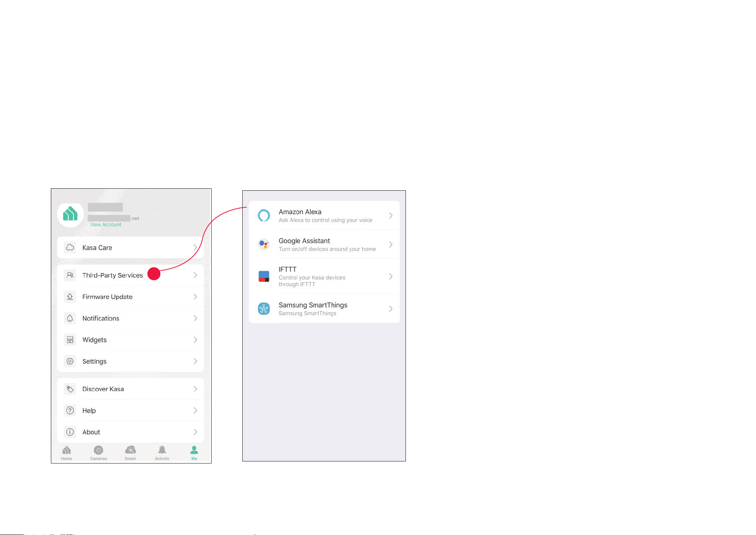This screenshot has width=756, height=535.
Task: Open the Activity bell tab
Action: [x=162, y=450]
